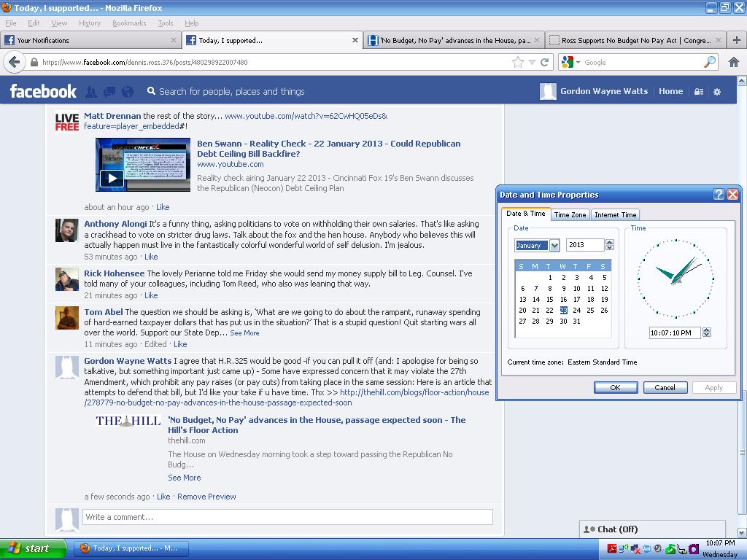Expand Tom Abel's comment with See More
This screenshot has width=747, height=560.
click(x=245, y=332)
